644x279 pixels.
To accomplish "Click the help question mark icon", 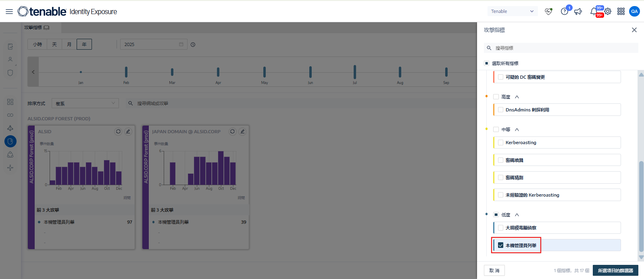I will [564, 11].
